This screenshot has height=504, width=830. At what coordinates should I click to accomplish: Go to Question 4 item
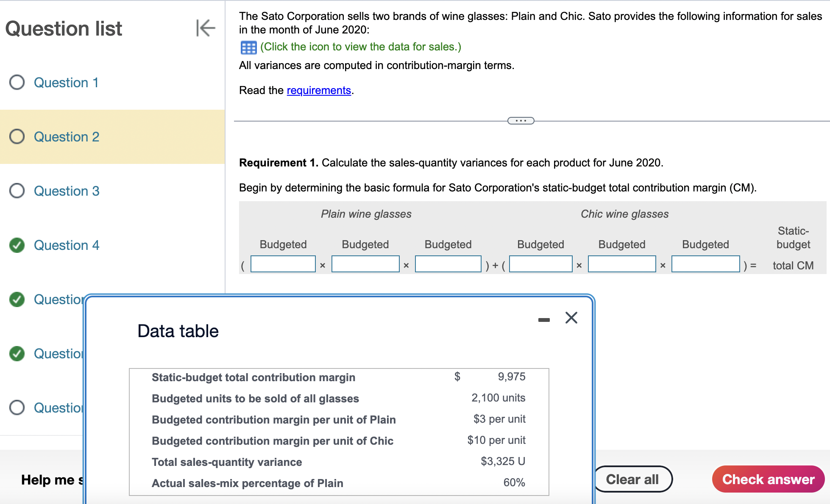[67, 245]
